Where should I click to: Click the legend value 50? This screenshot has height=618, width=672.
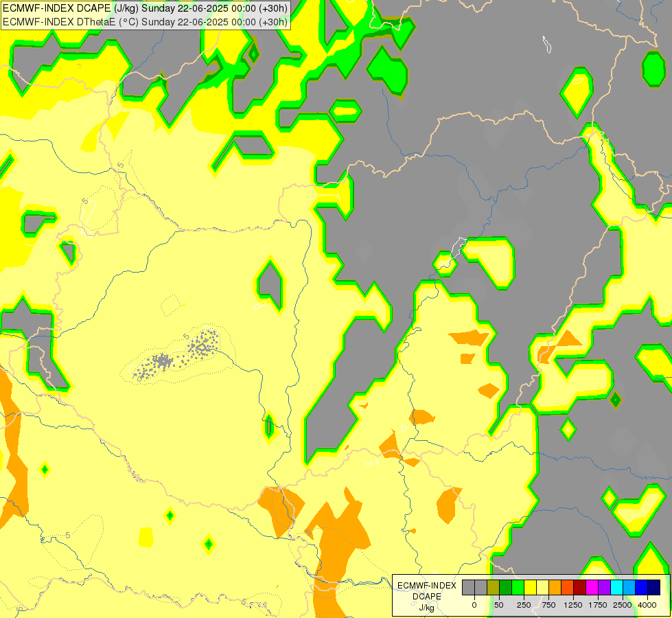pyautogui.click(x=499, y=605)
